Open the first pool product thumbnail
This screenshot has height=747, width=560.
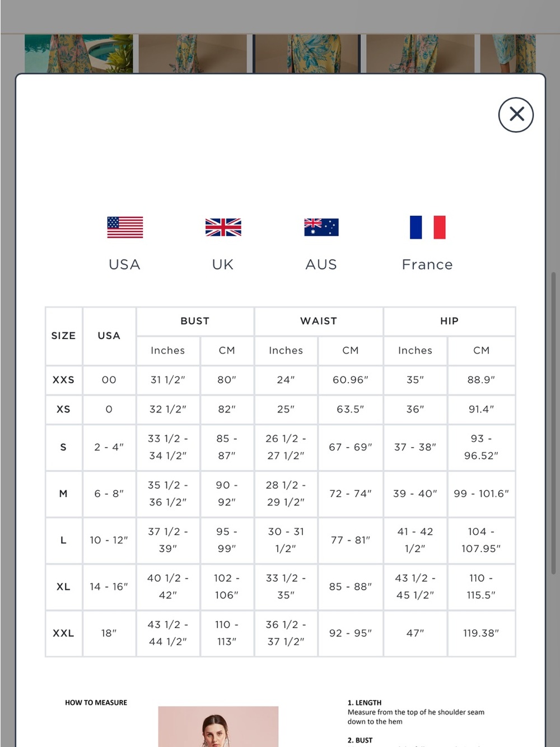pos(79,54)
